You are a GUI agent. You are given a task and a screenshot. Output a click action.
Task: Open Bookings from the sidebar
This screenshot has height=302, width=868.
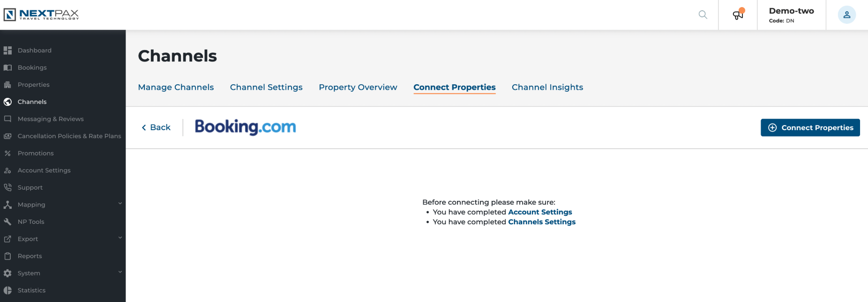coord(32,67)
